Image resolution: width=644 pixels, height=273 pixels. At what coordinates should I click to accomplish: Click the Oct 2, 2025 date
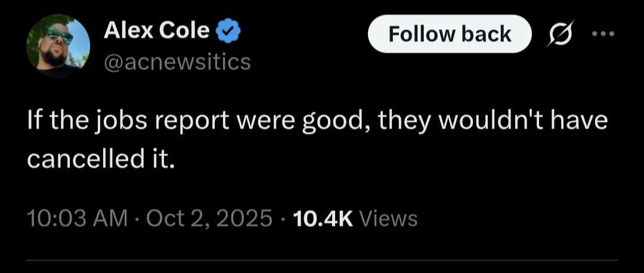click(x=209, y=219)
